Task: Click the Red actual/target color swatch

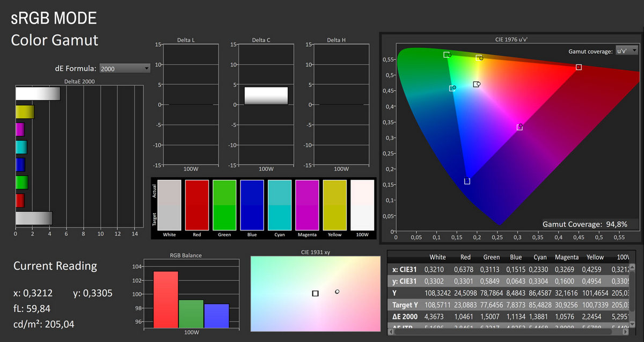Action: 196,205
